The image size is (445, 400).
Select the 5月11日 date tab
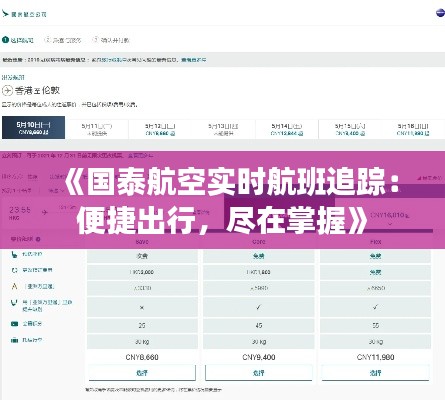(x=97, y=129)
